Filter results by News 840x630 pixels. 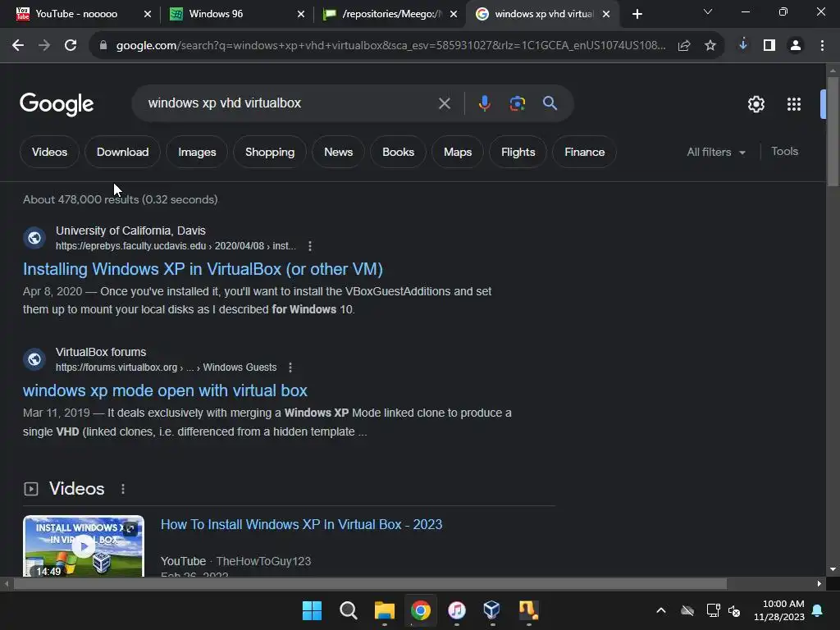(x=338, y=152)
